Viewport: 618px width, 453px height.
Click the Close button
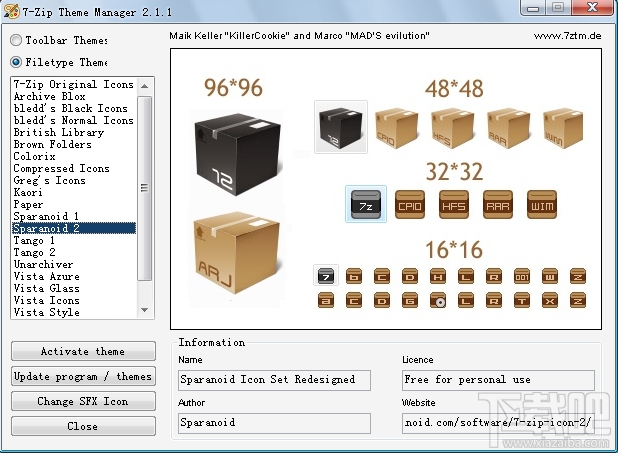pos(83,426)
